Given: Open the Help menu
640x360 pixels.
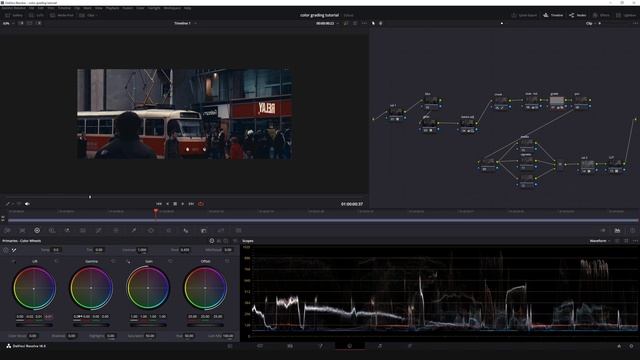Looking at the screenshot, I should coord(187,8).
